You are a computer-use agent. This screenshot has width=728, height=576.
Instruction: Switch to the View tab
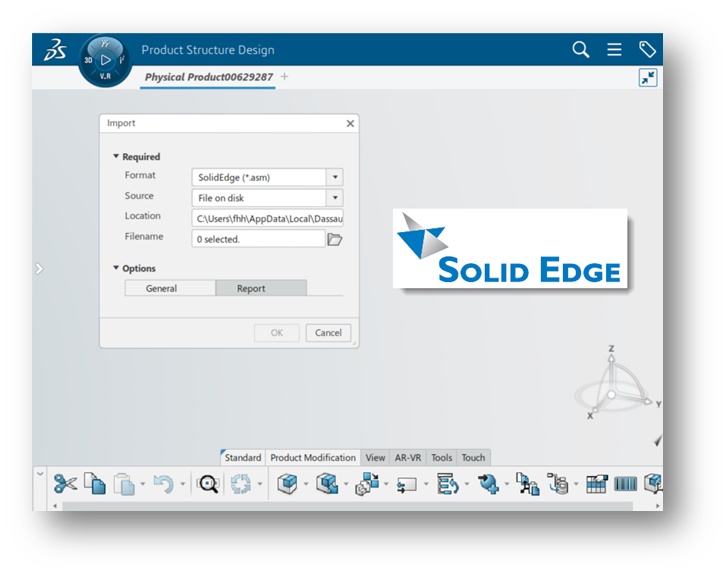tap(375, 458)
